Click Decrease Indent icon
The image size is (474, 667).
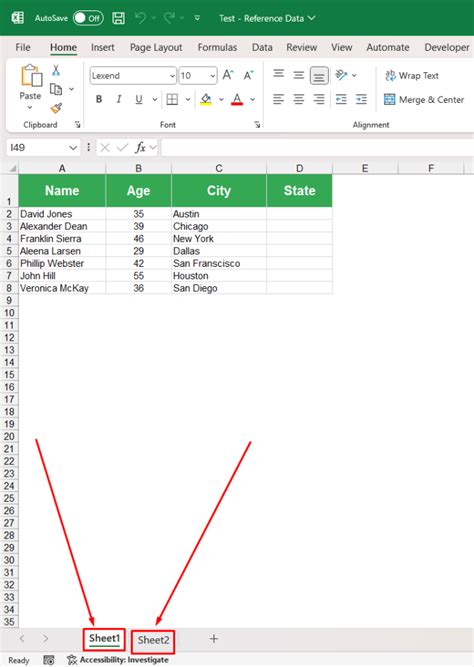click(x=341, y=100)
